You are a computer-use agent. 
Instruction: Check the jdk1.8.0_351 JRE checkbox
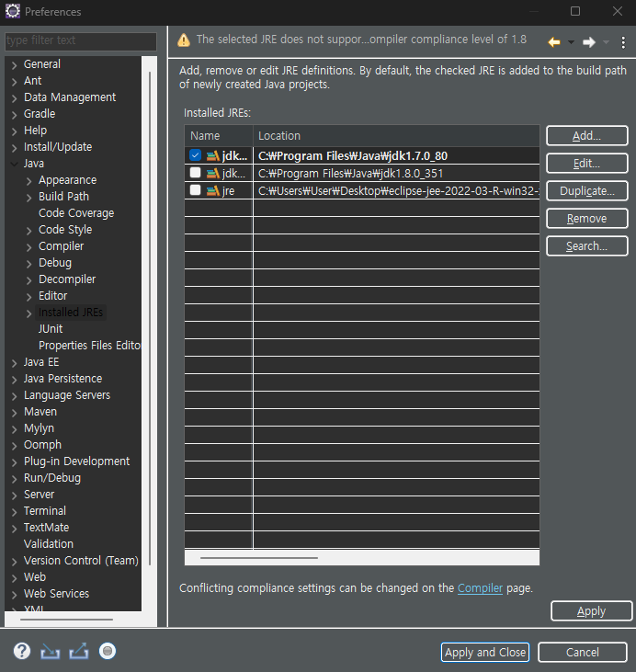click(x=195, y=172)
